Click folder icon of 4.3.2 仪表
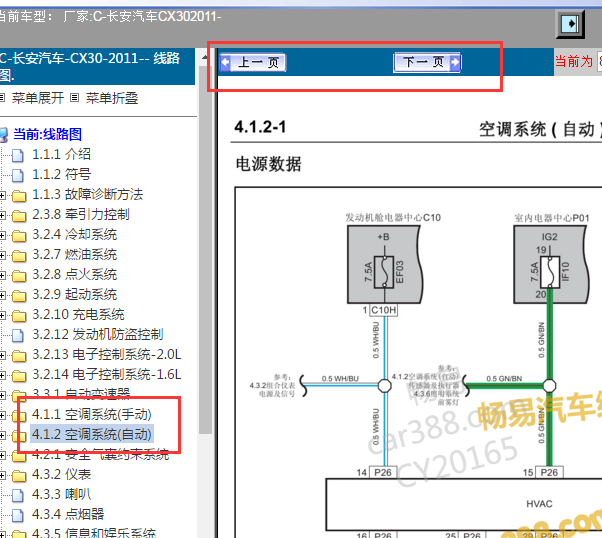 19,475
